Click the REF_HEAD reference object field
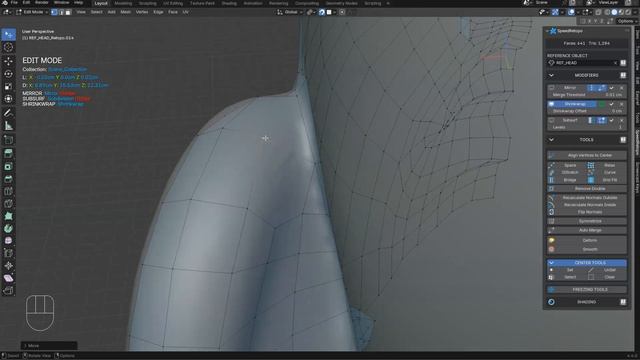 [583, 63]
